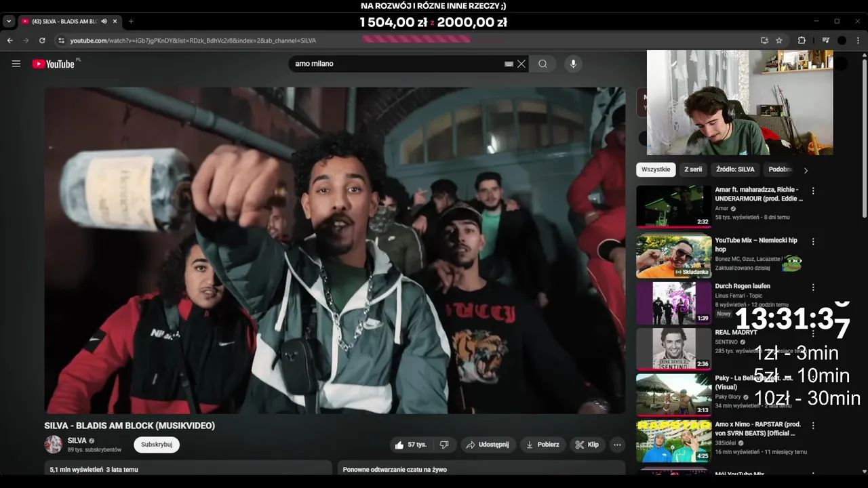Subscribe to SILVA with Subskrybuj
The height and width of the screenshot is (488, 868).
click(x=157, y=445)
